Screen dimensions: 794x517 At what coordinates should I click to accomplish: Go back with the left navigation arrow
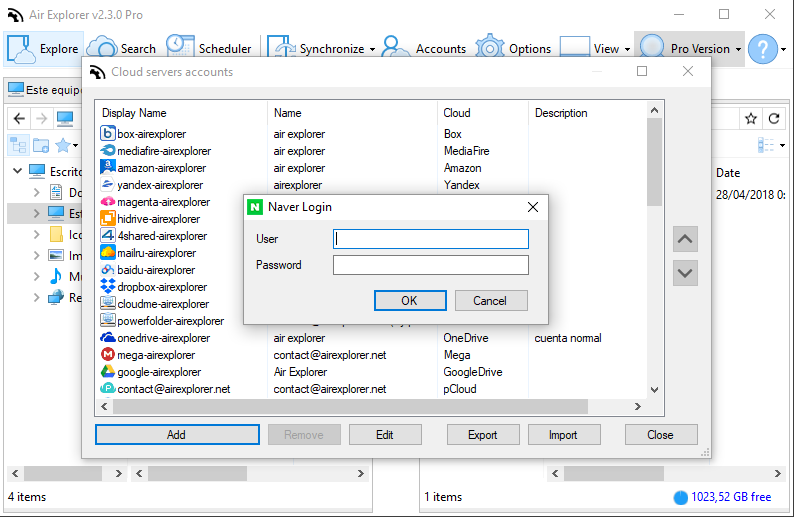pyautogui.click(x=19, y=118)
